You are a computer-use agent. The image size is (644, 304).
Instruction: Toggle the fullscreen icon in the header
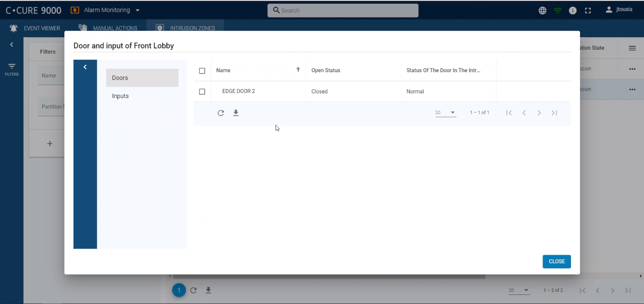pyautogui.click(x=587, y=10)
